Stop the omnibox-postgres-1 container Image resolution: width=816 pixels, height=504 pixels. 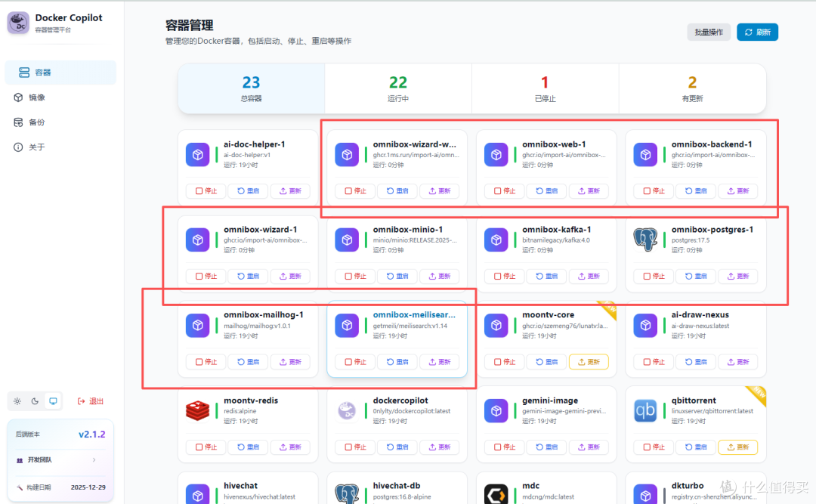(653, 276)
